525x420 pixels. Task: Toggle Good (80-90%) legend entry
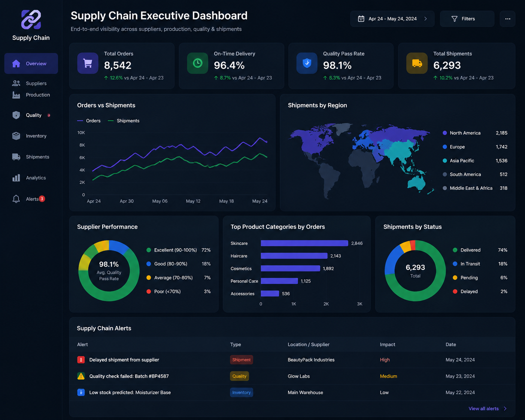click(178, 264)
